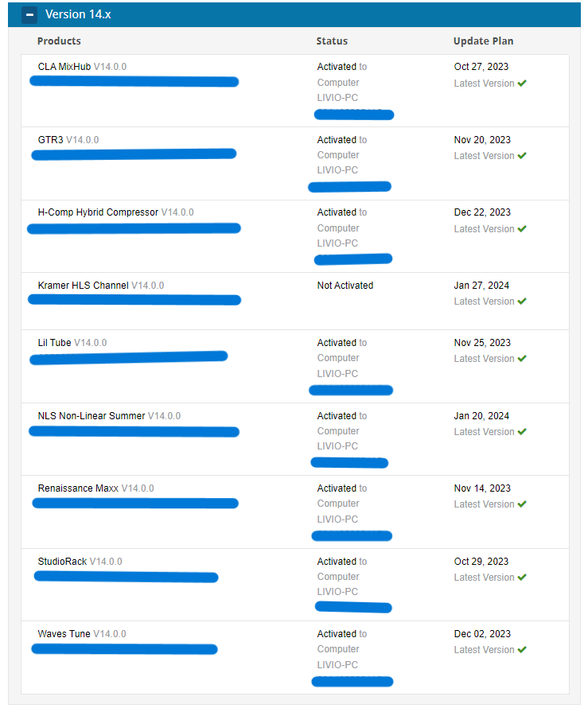588x712 pixels.
Task: Collapse the Version 14.x section
Action: click(29, 14)
